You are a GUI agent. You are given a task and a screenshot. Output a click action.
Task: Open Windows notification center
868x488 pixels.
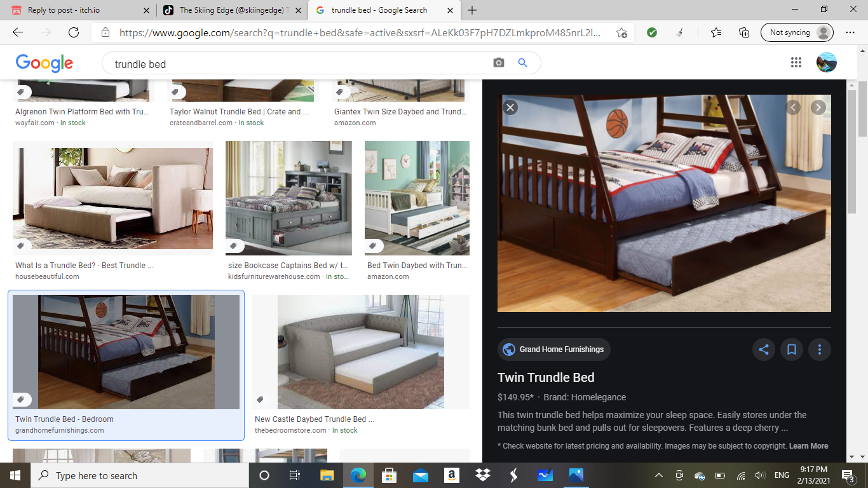(x=848, y=475)
